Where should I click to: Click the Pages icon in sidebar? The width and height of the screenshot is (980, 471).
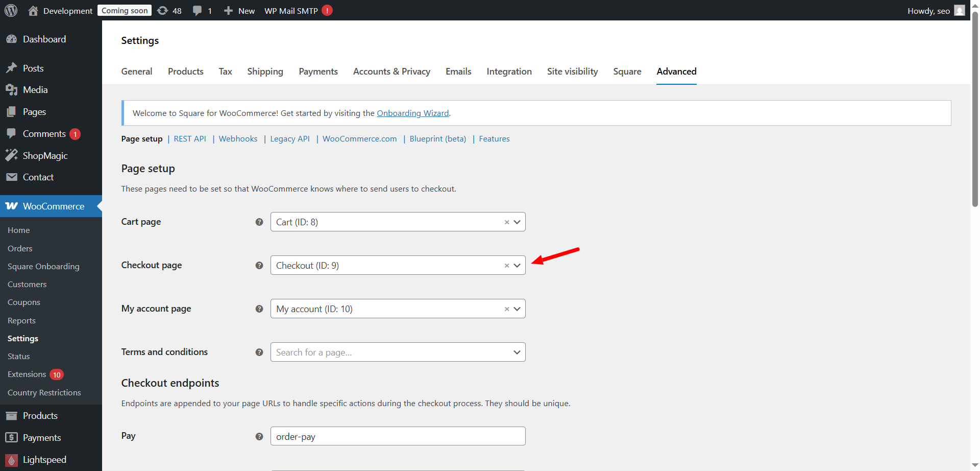pyautogui.click(x=11, y=112)
